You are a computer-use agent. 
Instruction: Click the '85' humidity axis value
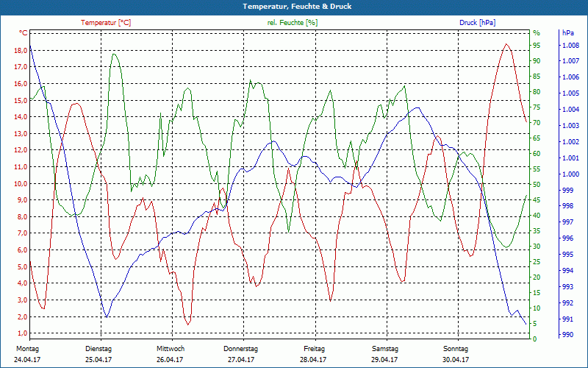537,77
